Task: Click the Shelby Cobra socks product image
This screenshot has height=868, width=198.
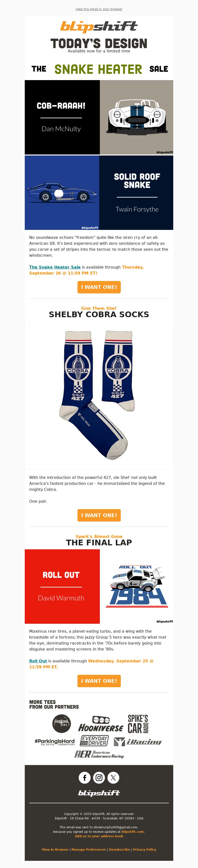Action: (x=99, y=395)
